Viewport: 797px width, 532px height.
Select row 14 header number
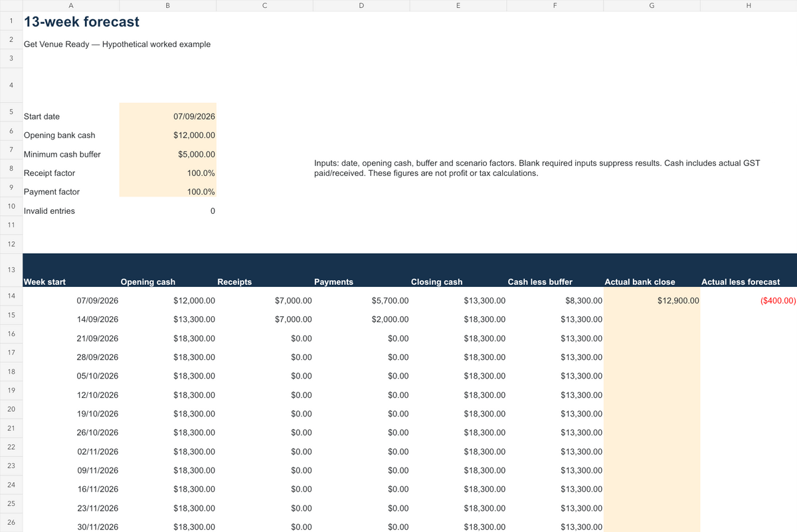click(x=11, y=296)
